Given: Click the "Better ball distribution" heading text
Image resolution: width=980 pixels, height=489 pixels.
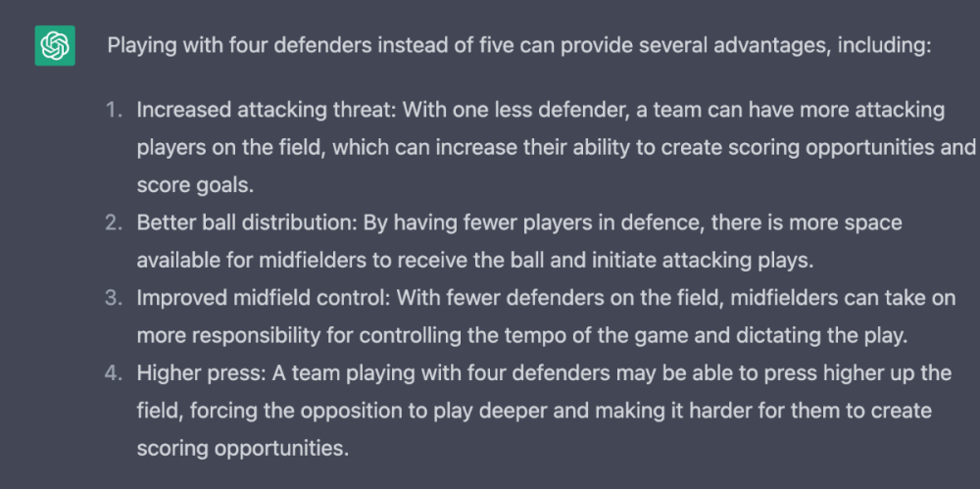Looking at the screenshot, I should pos(246,223).
